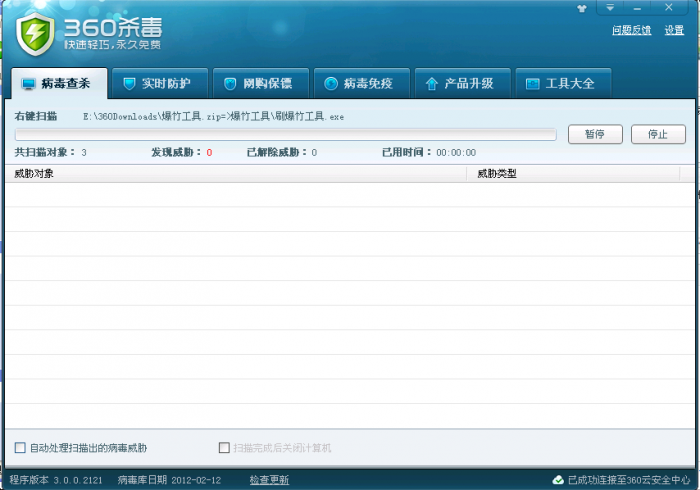This screenshot has width=700, height=490.
Task: Click the monitor icon on 病毒查杀 tab
Action: click(29, 84)
